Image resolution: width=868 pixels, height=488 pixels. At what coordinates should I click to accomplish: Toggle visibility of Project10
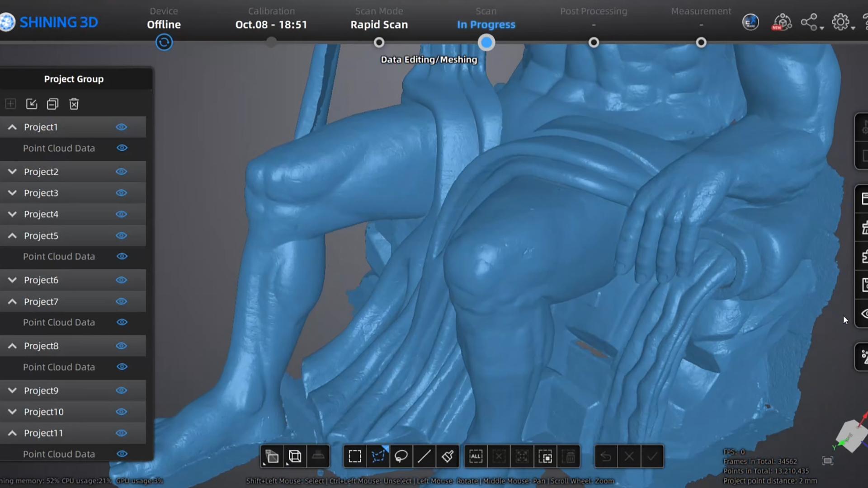coord(121,412)
